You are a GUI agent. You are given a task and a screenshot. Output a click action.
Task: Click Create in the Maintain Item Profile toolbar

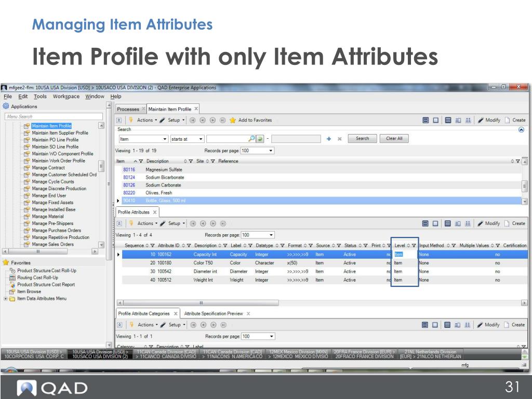tap(515, 120)
